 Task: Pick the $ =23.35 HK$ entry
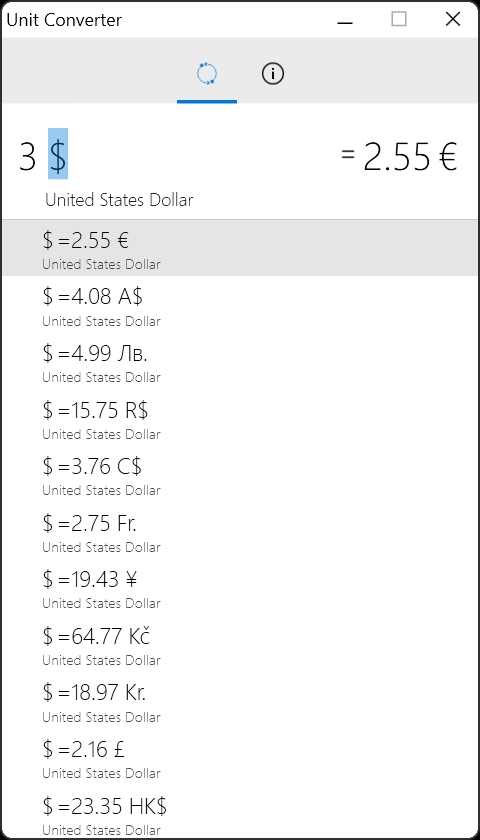pos(240,812)
